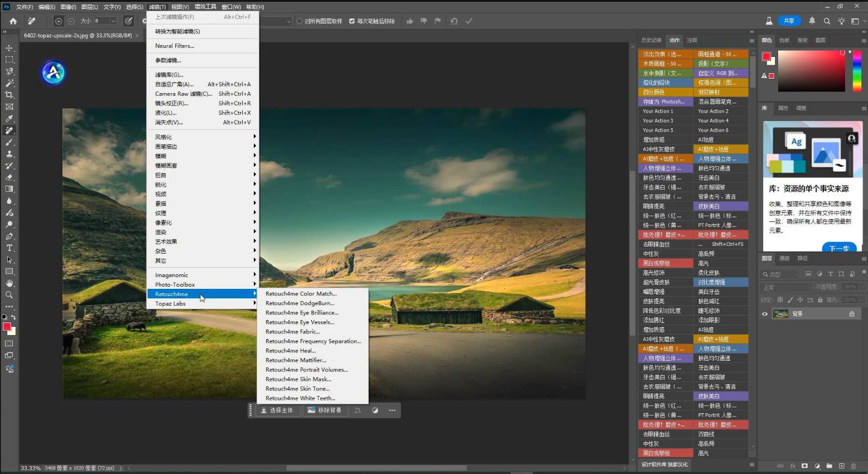The width and height of the screenshot is (868, 474).
Task: Click the layer fx styles icon
Action: [x=792, y=466]
